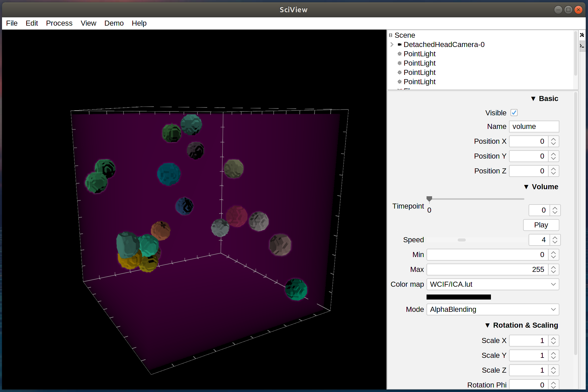Click the Name field containing volume
This screenshot has width=588, height=392.
[534, 126]
